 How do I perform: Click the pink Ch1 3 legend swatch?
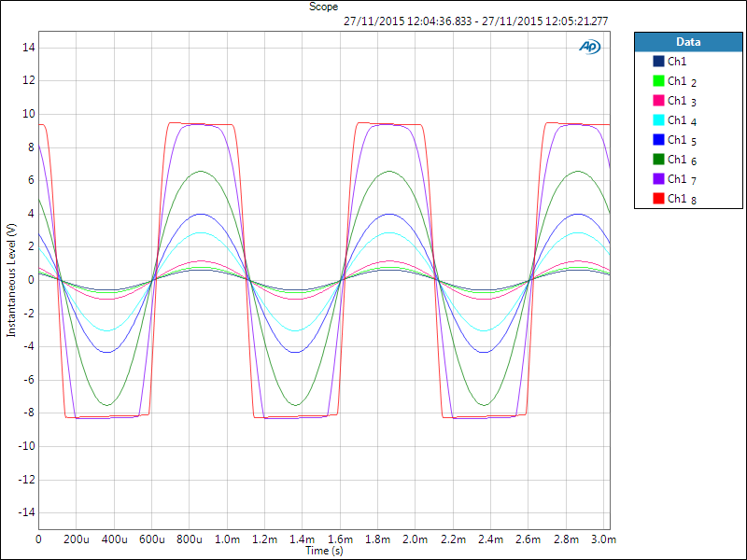pos(658,101)
